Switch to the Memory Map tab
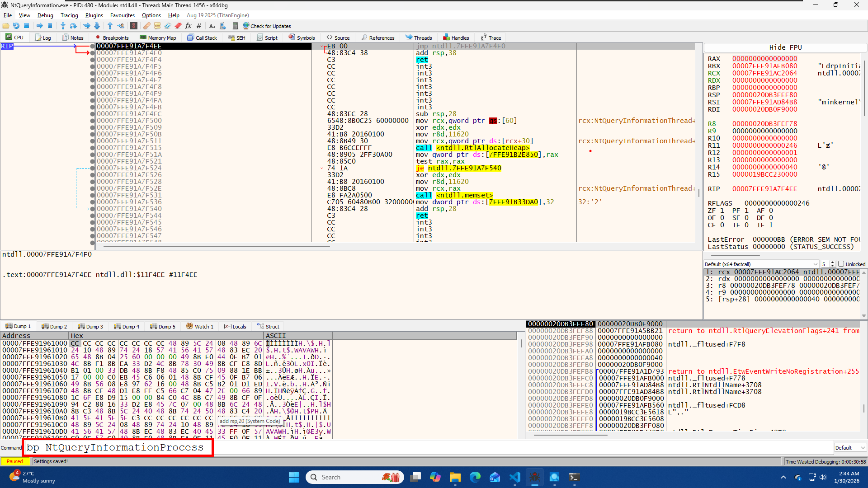868x488 pixels. (158, 38)
